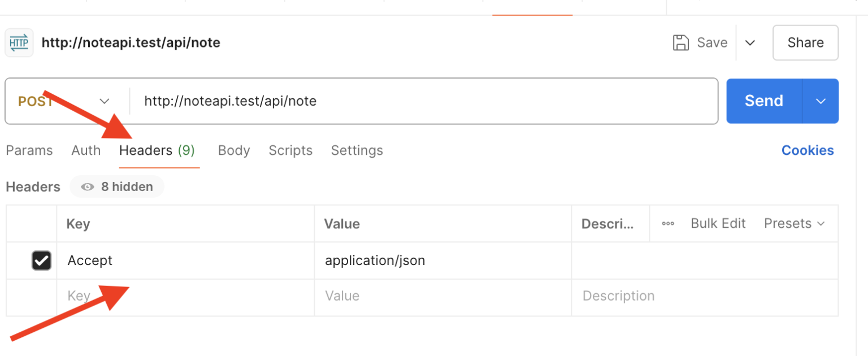Switch to the Auth tab
The image size is (868, 356).
(86, 150)
